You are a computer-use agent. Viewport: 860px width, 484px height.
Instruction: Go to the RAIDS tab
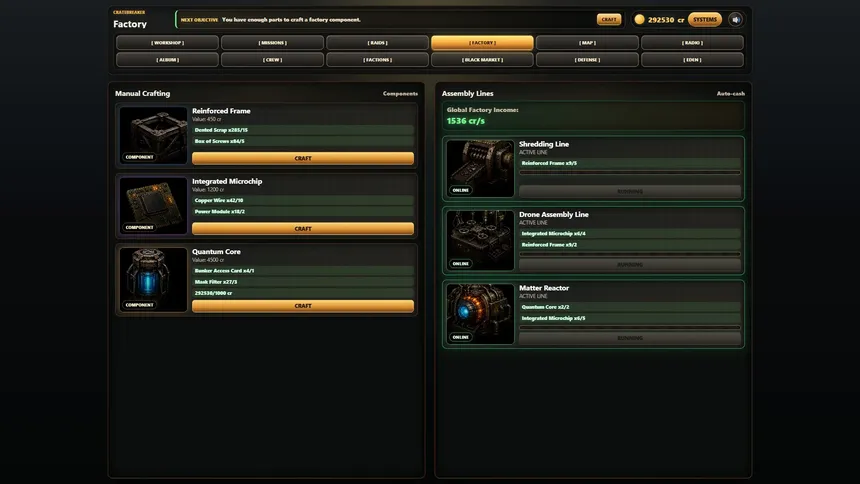tap(377, 43)
